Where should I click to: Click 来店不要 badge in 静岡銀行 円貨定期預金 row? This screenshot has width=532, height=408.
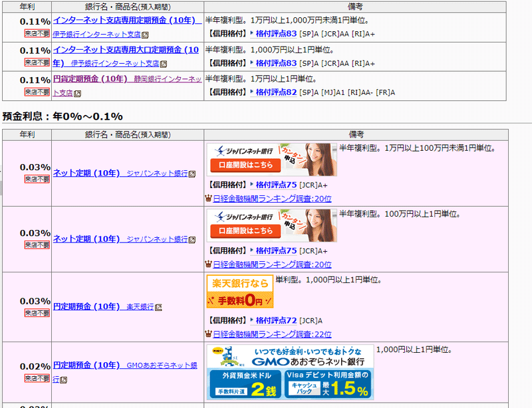[37, 92]
